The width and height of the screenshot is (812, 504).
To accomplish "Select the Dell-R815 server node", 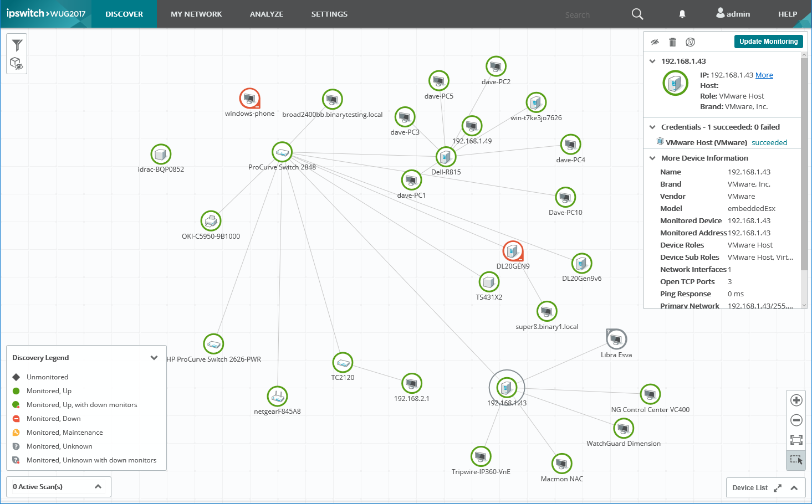I will [x=446, y=157].
